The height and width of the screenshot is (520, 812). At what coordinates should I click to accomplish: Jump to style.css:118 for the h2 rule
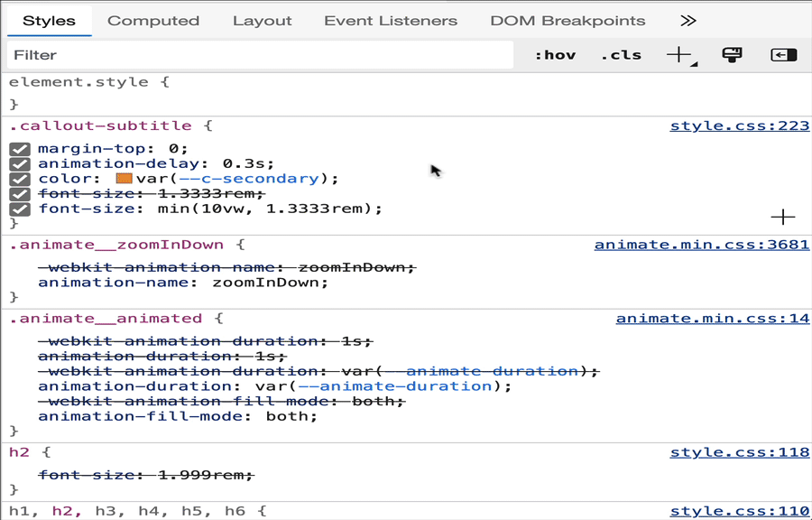pos(739,451)
